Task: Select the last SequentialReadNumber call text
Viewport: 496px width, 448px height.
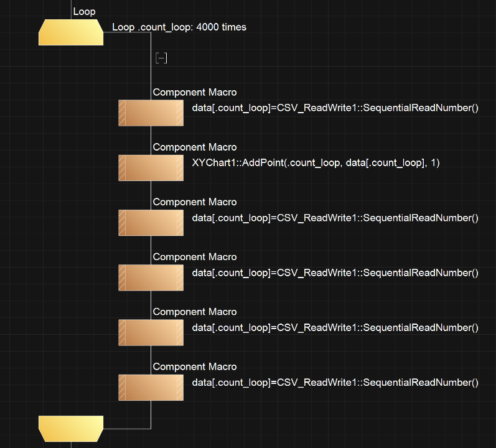Action: coord(335,383)
